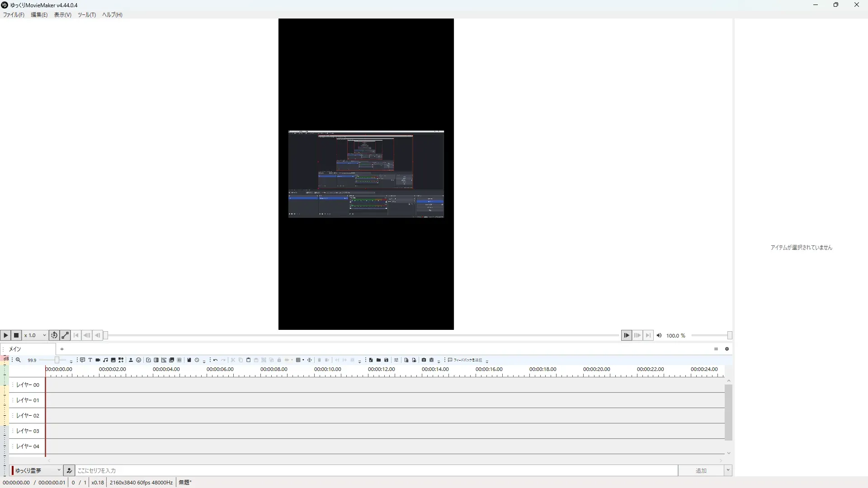868x488 pixels.
Task: Open the ツール(T) menu
Action: [x=86, y=15]
